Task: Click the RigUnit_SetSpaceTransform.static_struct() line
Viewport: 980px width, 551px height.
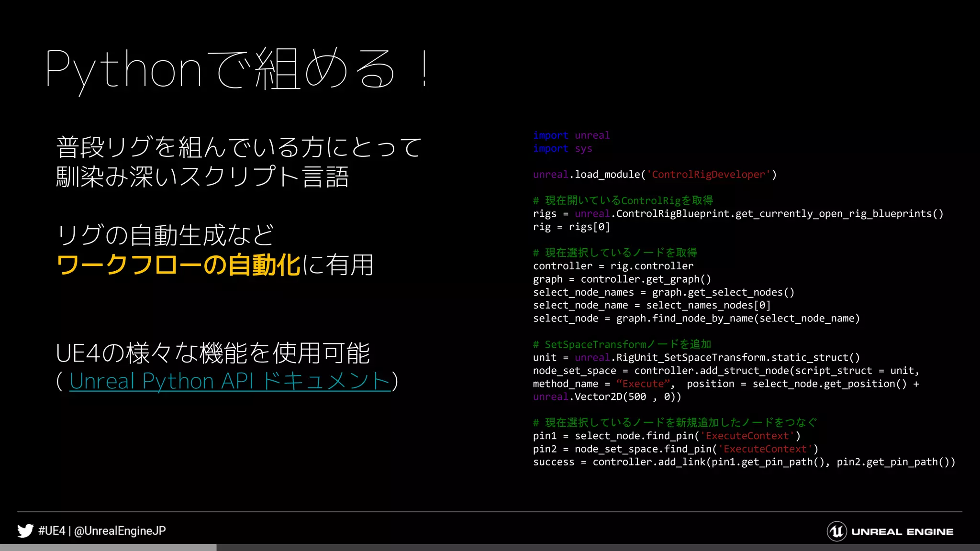Action: [x=696, y=357]
